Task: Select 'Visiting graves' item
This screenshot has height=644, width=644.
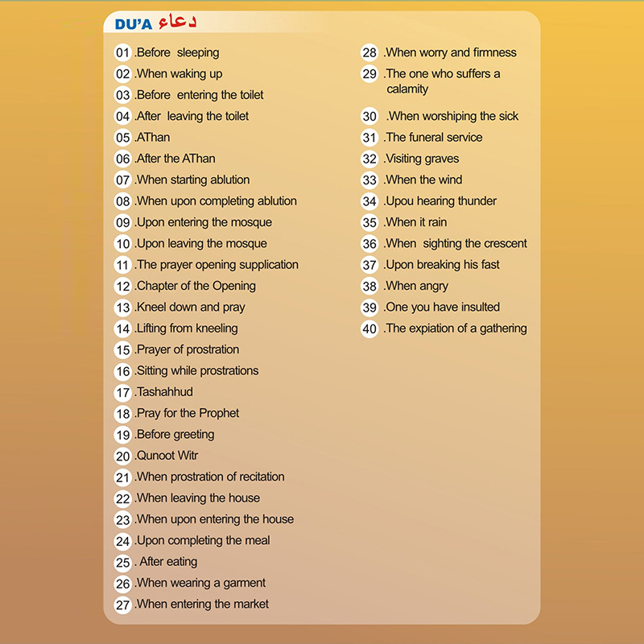Action: 422,159
